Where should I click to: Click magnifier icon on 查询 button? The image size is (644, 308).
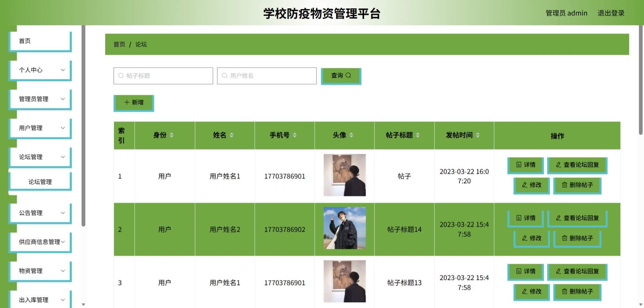coord(348,75)
